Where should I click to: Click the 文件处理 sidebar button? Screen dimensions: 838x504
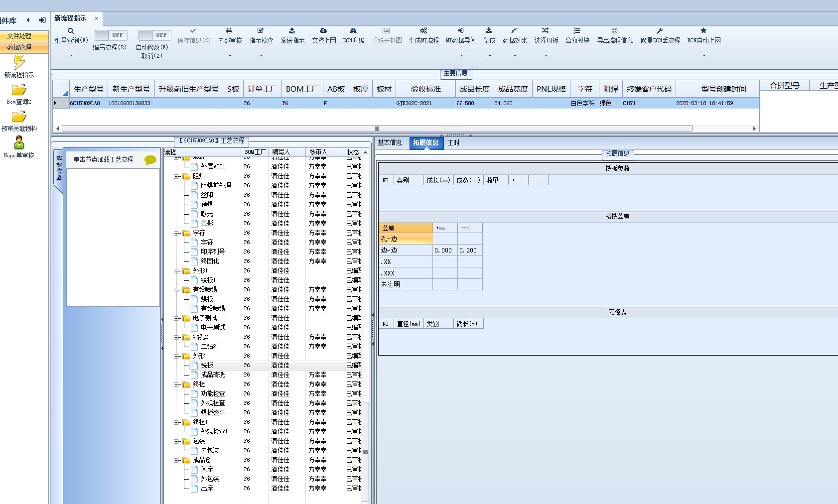tap(19, 36)
